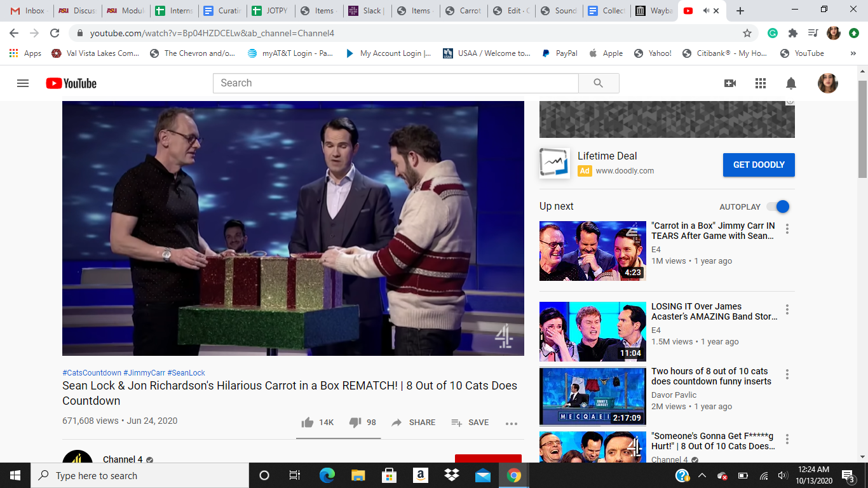The width and height of the screenshot is (868, 488).
Task: Bookmark this page with the star icon
Action: click(747, 33)
